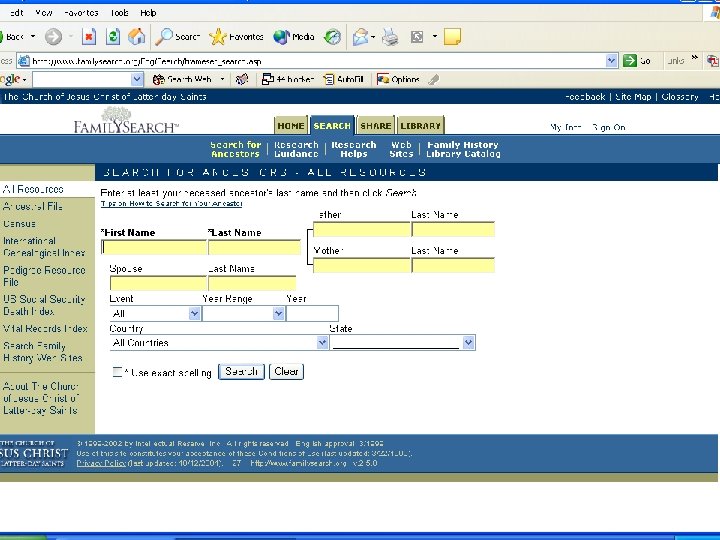Click the Search form button

241,371
